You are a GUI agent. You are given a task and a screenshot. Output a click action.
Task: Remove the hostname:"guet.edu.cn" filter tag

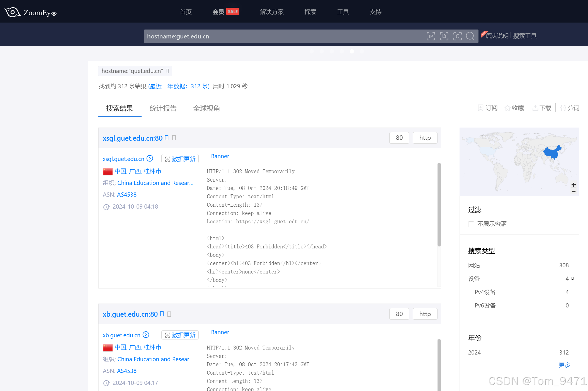(x=167, y=71)
